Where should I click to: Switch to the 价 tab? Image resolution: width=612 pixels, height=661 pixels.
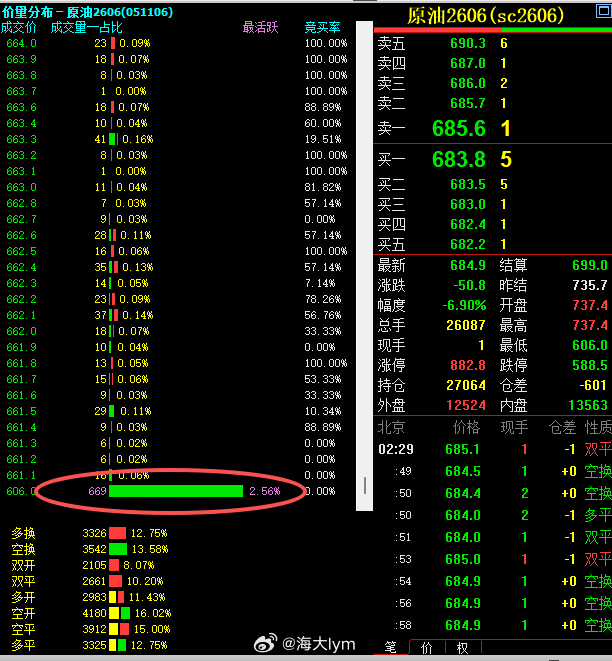[427, 648]
